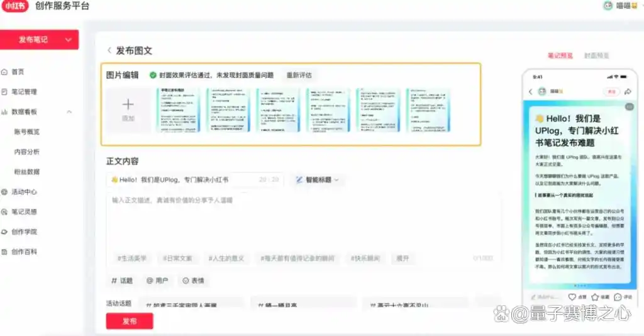644x336 pixels.
Task: Click the 正文 description text area
Action: tap(302, 220)
